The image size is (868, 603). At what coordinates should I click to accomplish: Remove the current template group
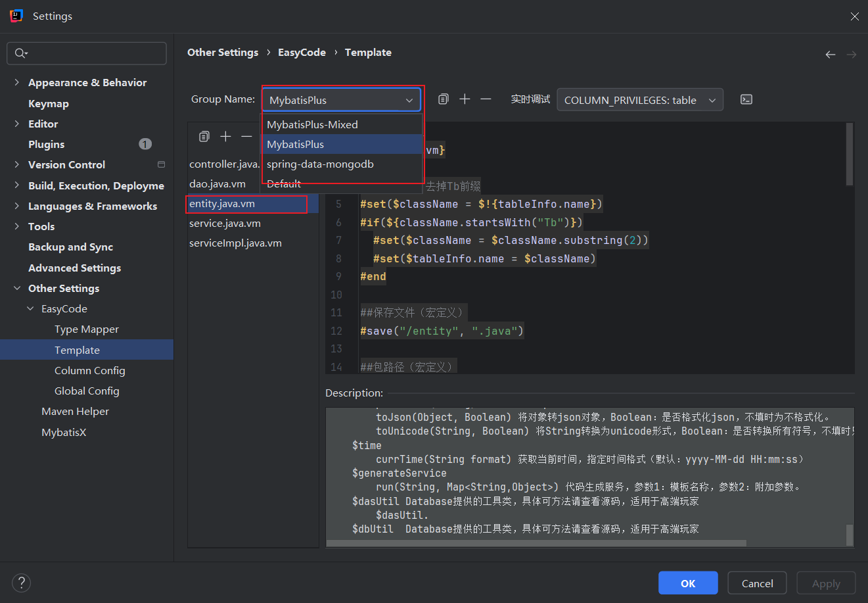click(x=486, y=99)
